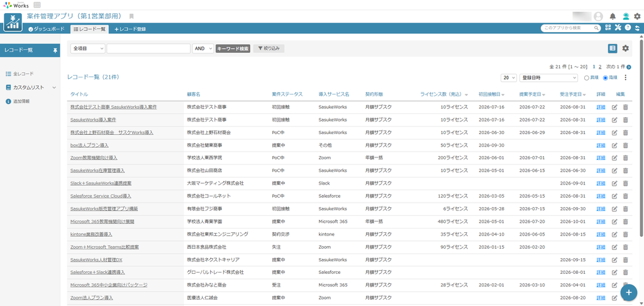
Task: Select 全レコード in sidebar
Action: tap(19, 74)
